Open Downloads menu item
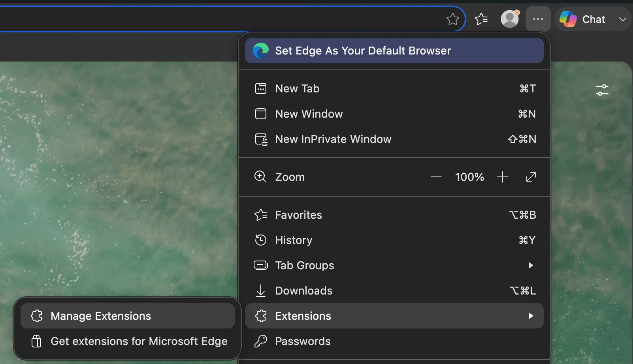Image resolution: width=633 pixels, height=364 pixels. [x=394, y=291]
